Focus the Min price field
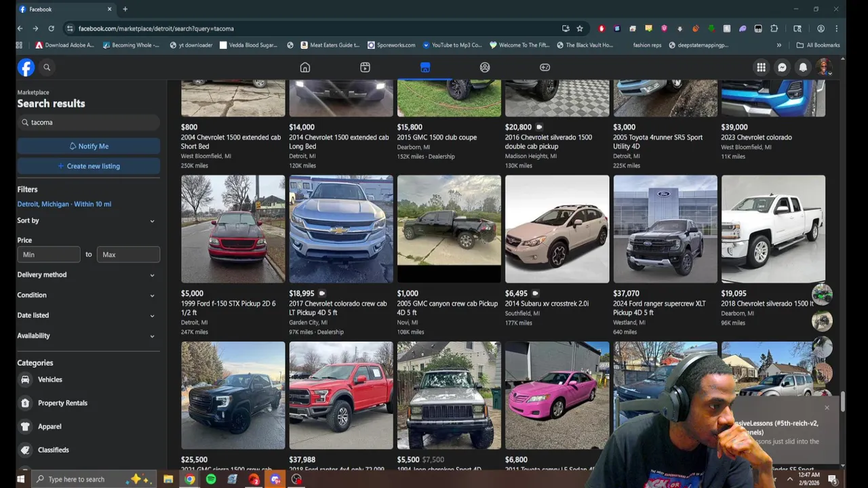 (48, 254)
